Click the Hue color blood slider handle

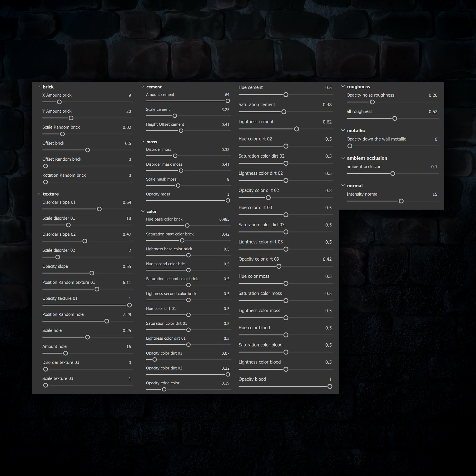coord(286,335)
